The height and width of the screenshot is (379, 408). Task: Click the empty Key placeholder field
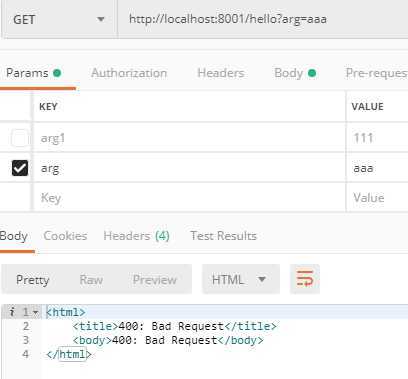pos(189,197)
